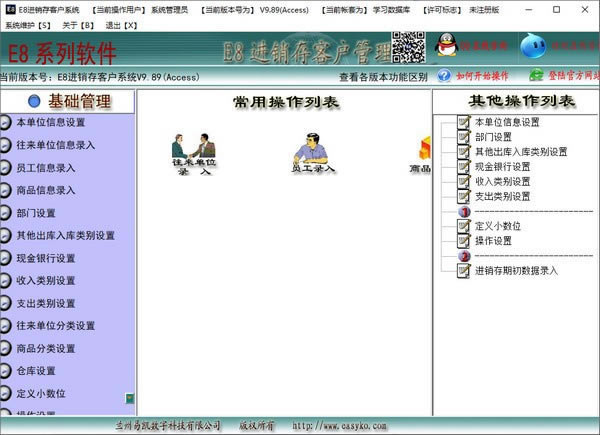Click the round arrow icon beside 商品信息录入
Viewport: 600px width, 435px height.
tap(5, 190)
